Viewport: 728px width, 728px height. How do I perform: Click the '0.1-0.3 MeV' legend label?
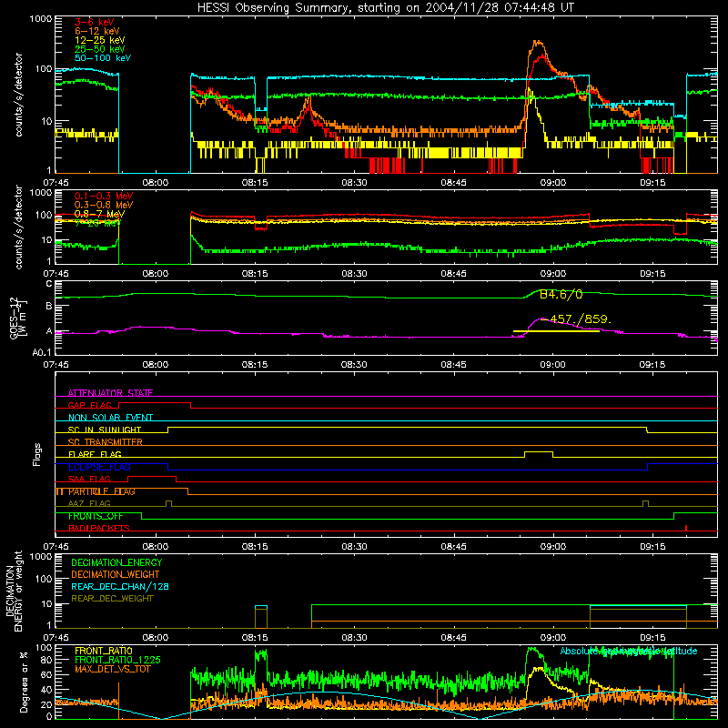pos(104,196)
